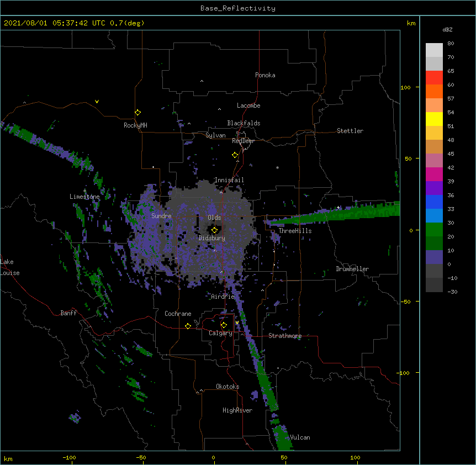Viewport: 476px width, 465px height.
Task: Click the 100 tick on the right axis
Action: pyautogui.click(x=405, y=87)
